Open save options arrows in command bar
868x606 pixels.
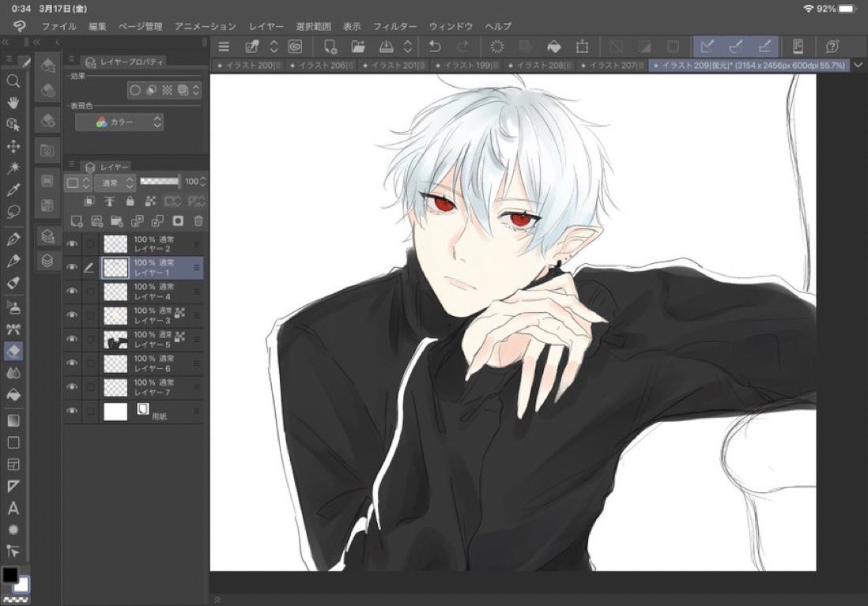pos(407,47)
